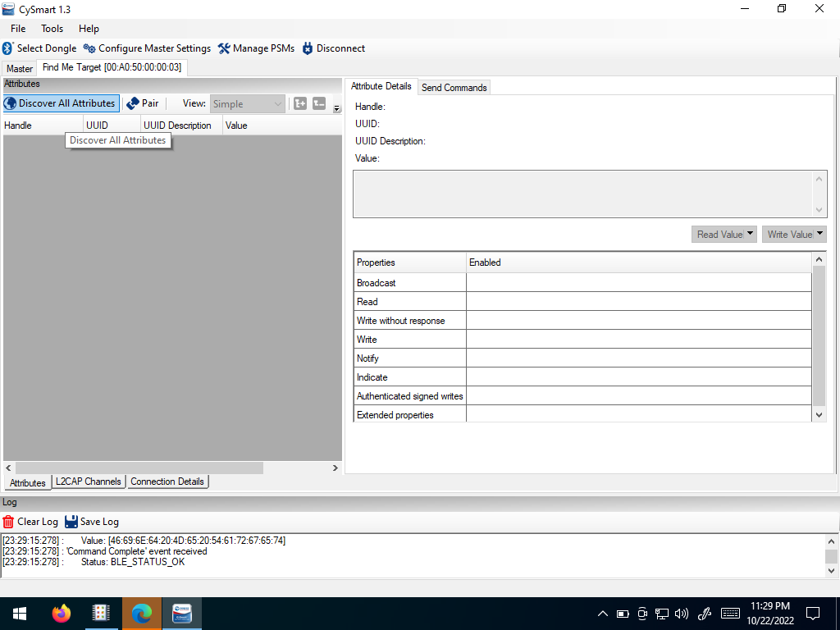
Task: Click log panel scroll down arrow
Action: [831, 571]
